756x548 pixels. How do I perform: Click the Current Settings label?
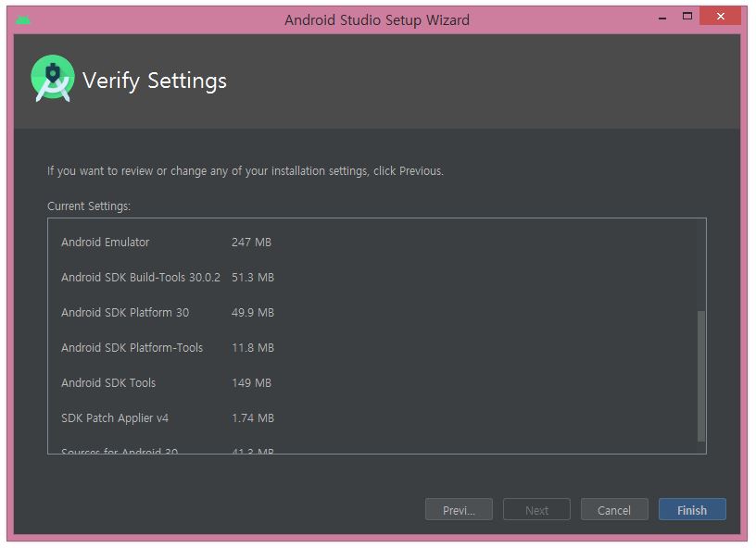point(89,206)
